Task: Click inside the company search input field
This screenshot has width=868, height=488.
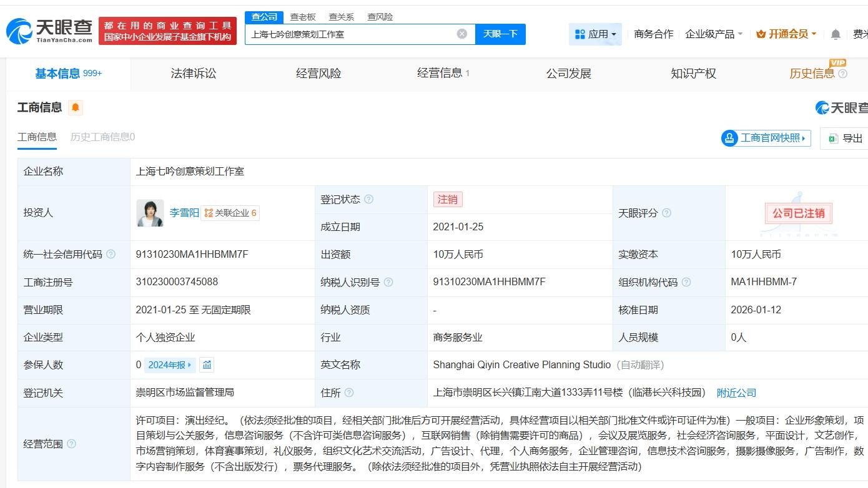Action: pyautogui.click(x=350, y=34)
